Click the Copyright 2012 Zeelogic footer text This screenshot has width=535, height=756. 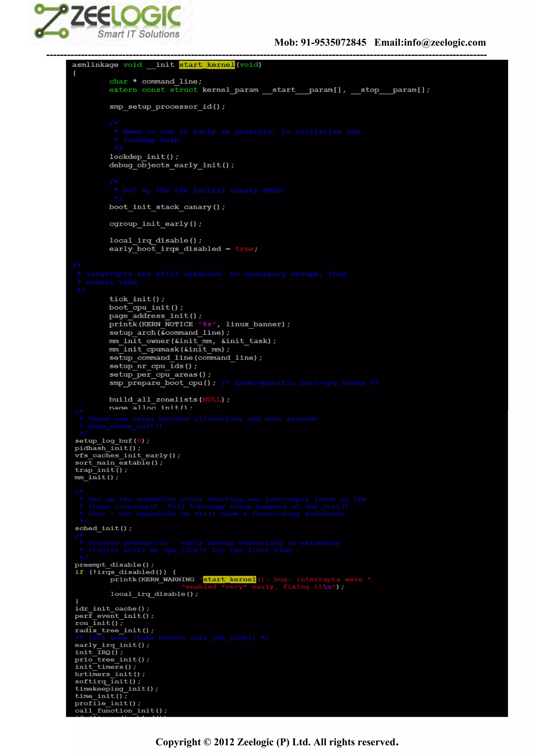point(277,742)
